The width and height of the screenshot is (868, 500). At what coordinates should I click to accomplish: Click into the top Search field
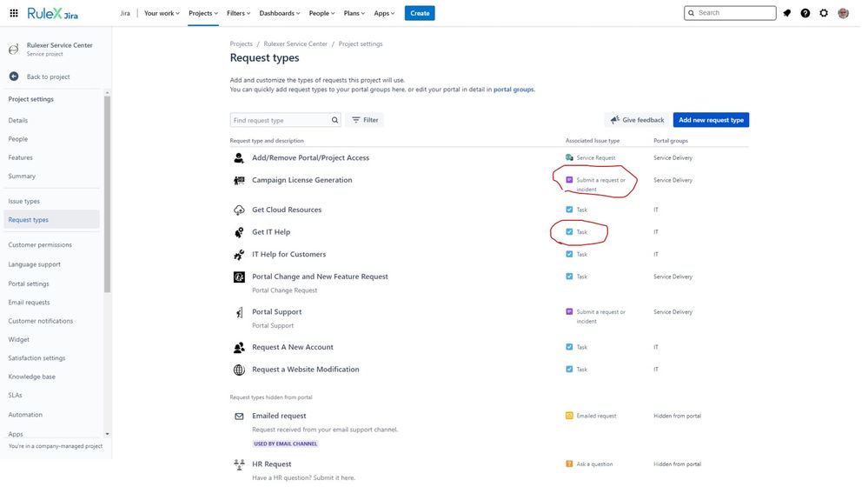point(730,13)
